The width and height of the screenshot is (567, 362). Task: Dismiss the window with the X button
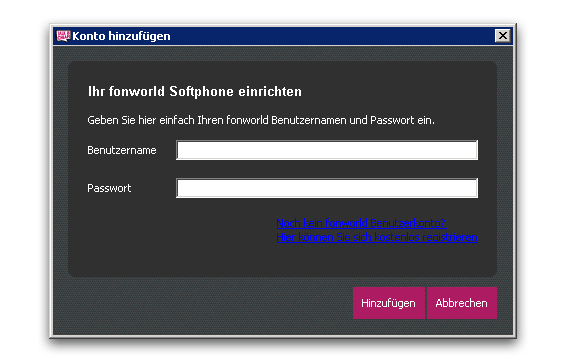[x=502, y=36]
